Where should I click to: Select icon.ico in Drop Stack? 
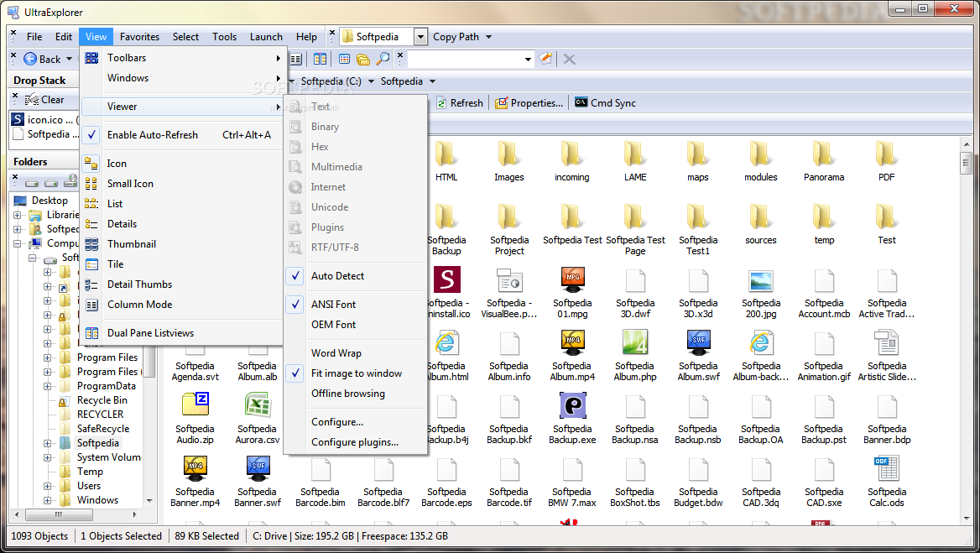pyautogui.click(x=45, y=119)
